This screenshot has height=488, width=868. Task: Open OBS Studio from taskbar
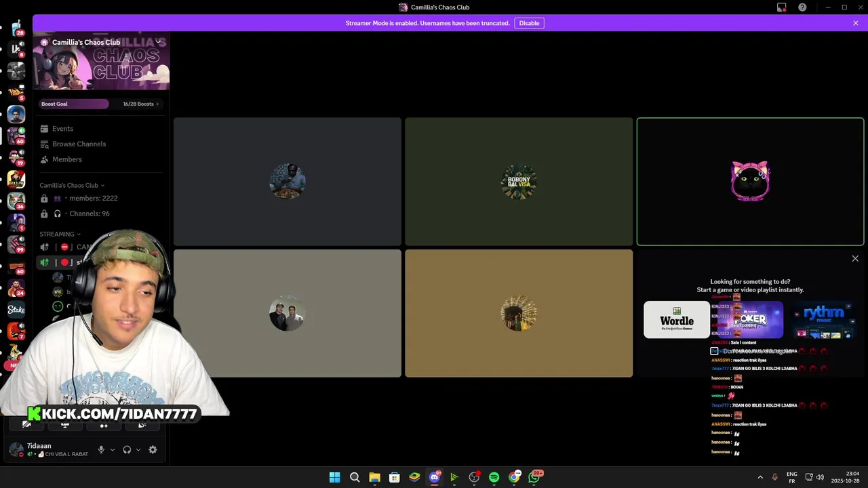474,477
